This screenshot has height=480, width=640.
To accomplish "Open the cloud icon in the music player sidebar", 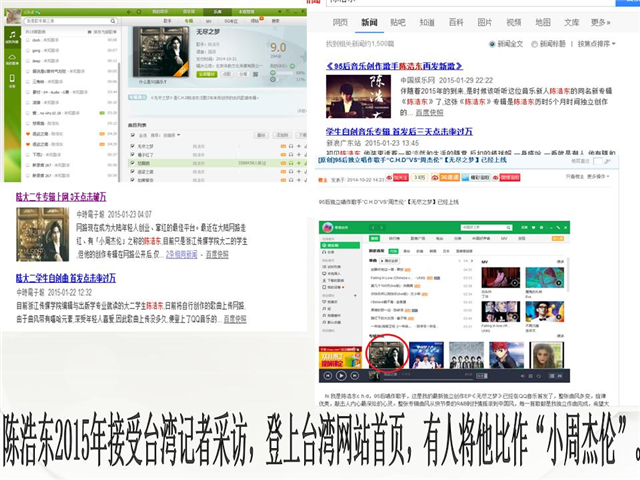I will (12, 58).
